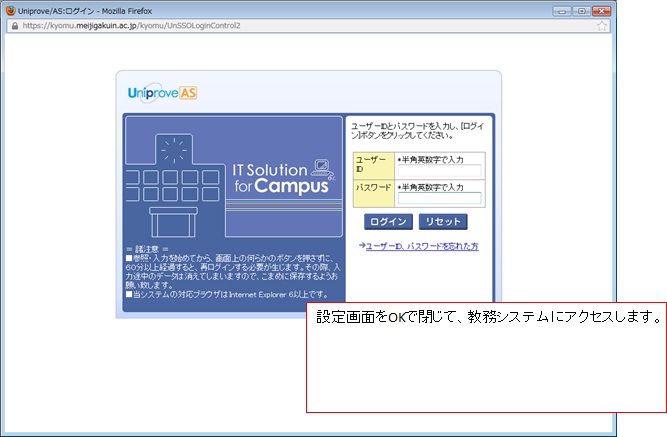The height and width of the screenshot is (437, 667).
Task: Open the forgot user ID or password link
Action: [422, 246]
